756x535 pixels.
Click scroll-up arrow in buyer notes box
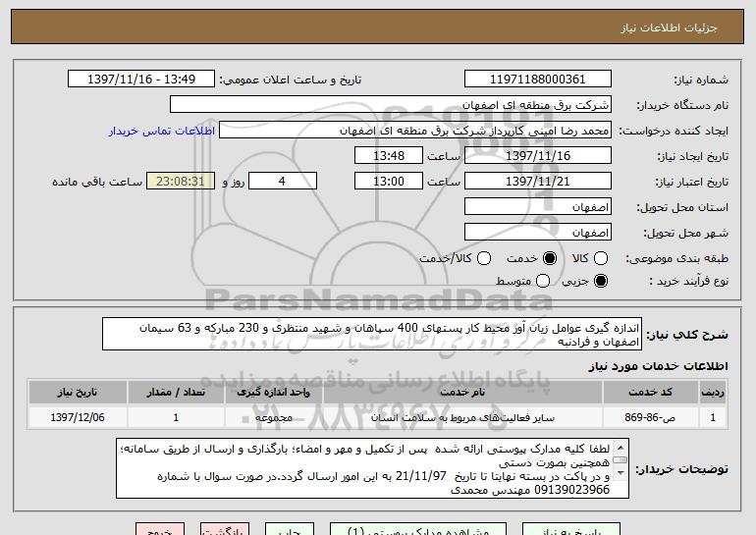tap(621, 448)
